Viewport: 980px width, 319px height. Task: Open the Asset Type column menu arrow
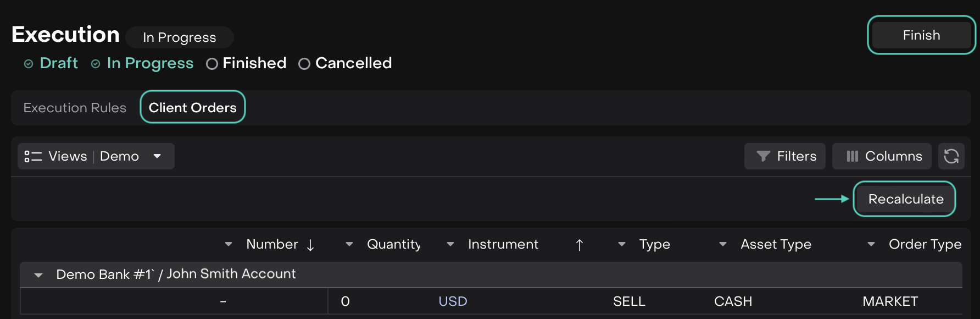tap(723, 244)
